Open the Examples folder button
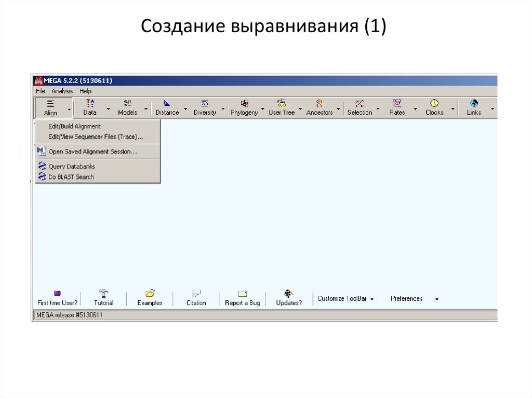This screenshot has width=532, height=398. click(150, 298)
